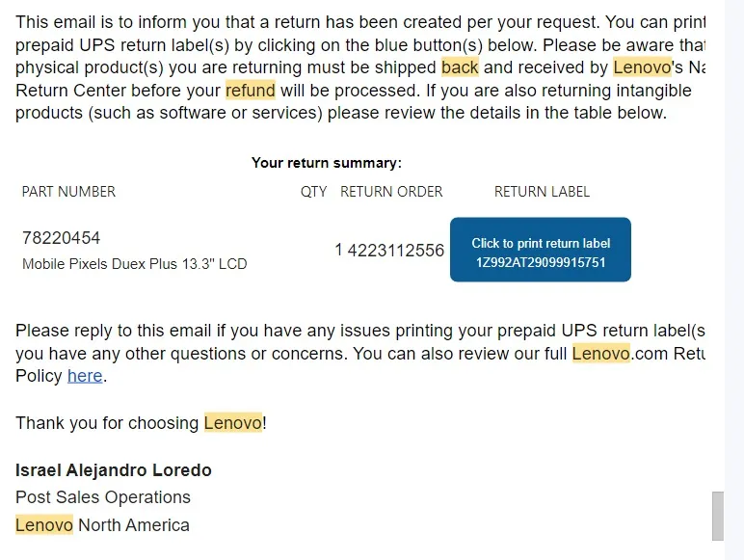Click the RETURN ORDER column header
This screenshot has height=560, width=744.
(x=391, y=192)
